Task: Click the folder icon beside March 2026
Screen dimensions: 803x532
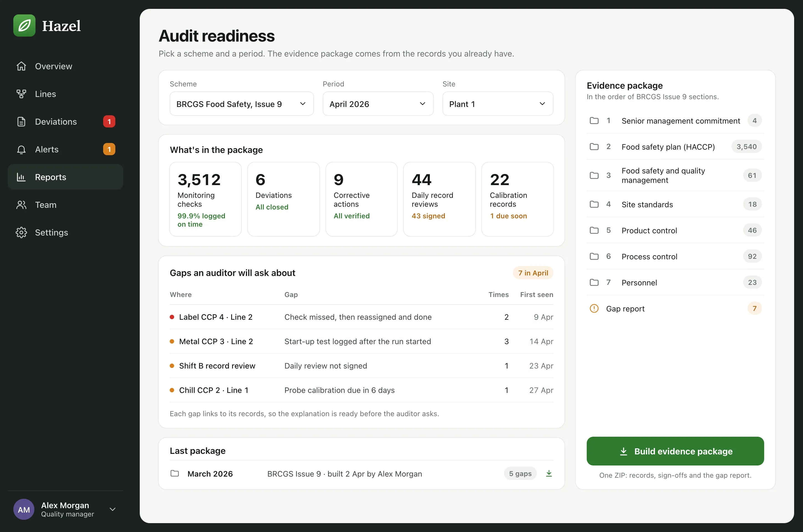Action: [x=174, y=473]
